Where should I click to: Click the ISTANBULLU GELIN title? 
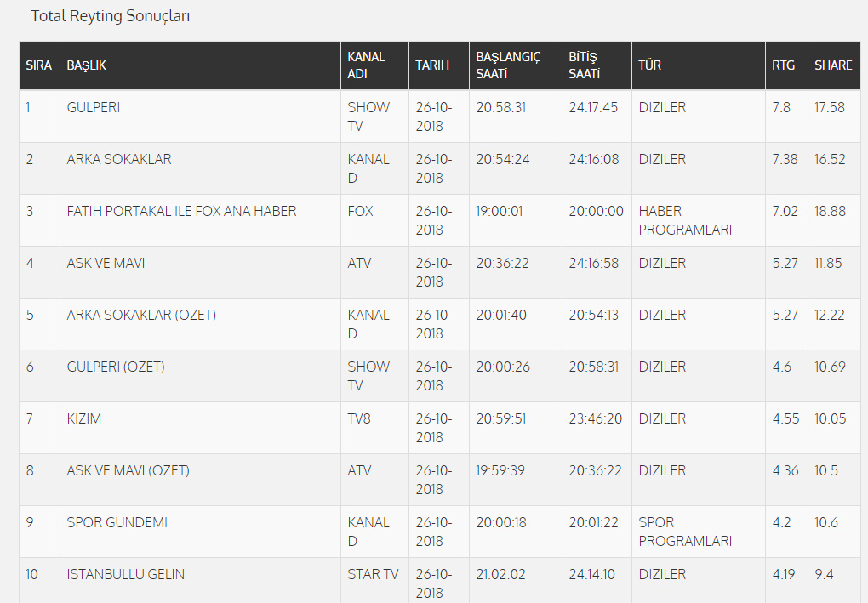pyautogui.click(x=126, y=575)
